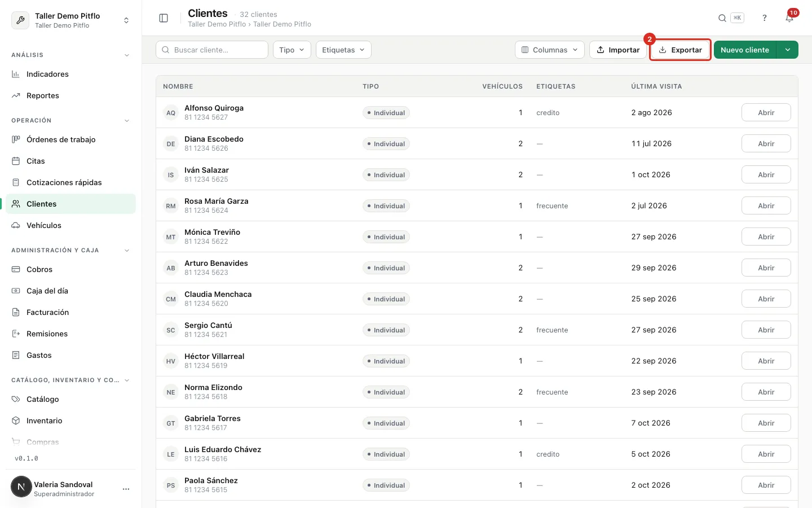This screenshot has height=508, width=812.
Task: Click Abrir for Norma Elizondo
Action: click(766, 392)
